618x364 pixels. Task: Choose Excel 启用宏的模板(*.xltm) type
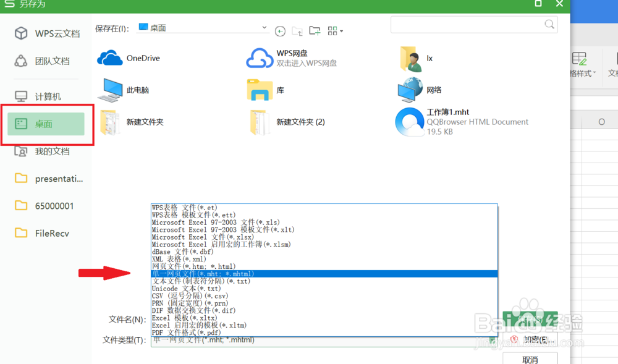coord(324,326)
